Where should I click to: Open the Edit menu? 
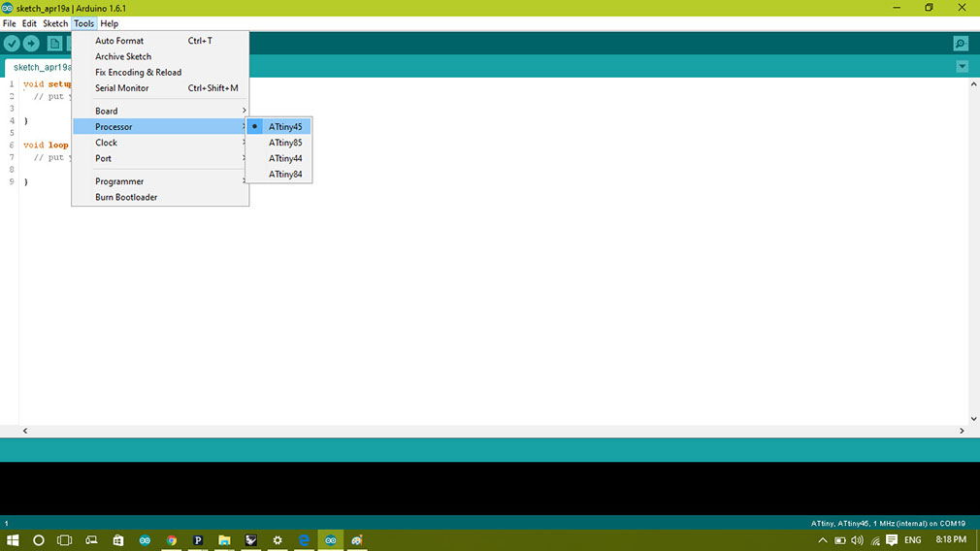click(29, 23)
